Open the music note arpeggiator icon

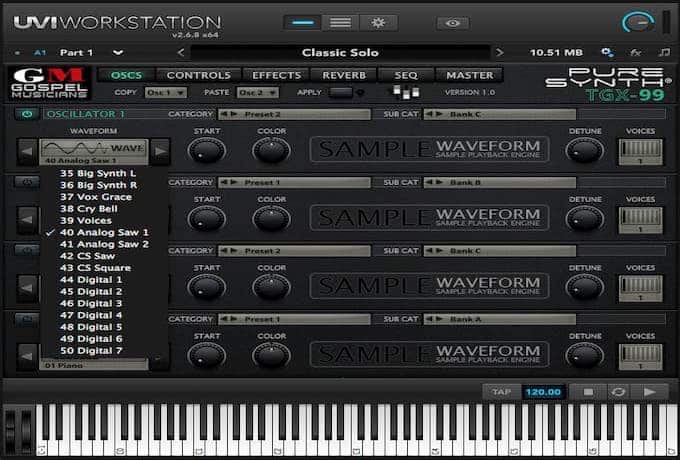click(664, 52)
